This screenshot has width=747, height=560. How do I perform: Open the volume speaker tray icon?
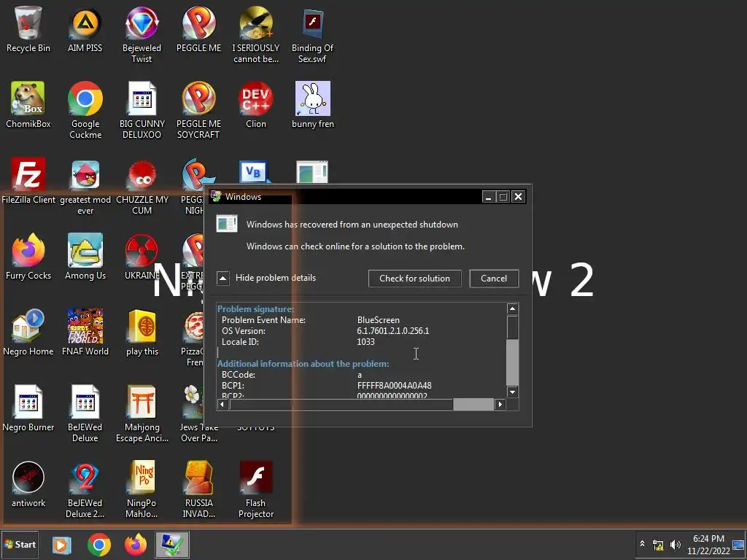[x=675, y=544]
